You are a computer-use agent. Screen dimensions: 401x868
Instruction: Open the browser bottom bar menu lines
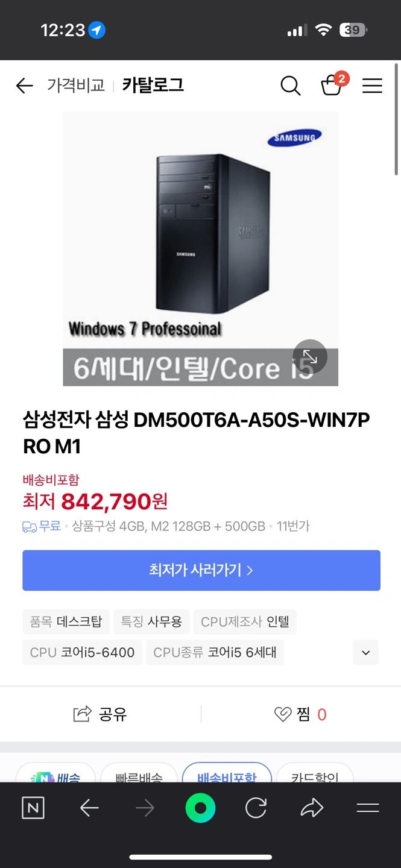[x=368, y=808]
